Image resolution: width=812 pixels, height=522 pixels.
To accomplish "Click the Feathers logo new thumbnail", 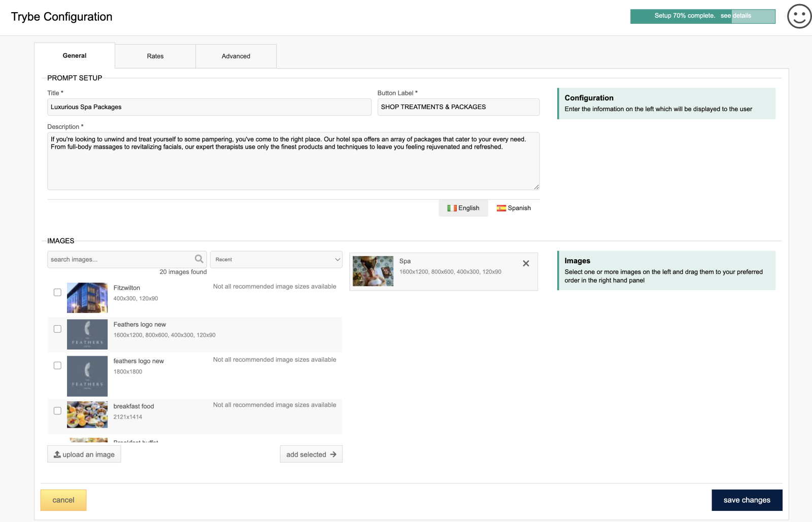I will (x=87, y=334).
